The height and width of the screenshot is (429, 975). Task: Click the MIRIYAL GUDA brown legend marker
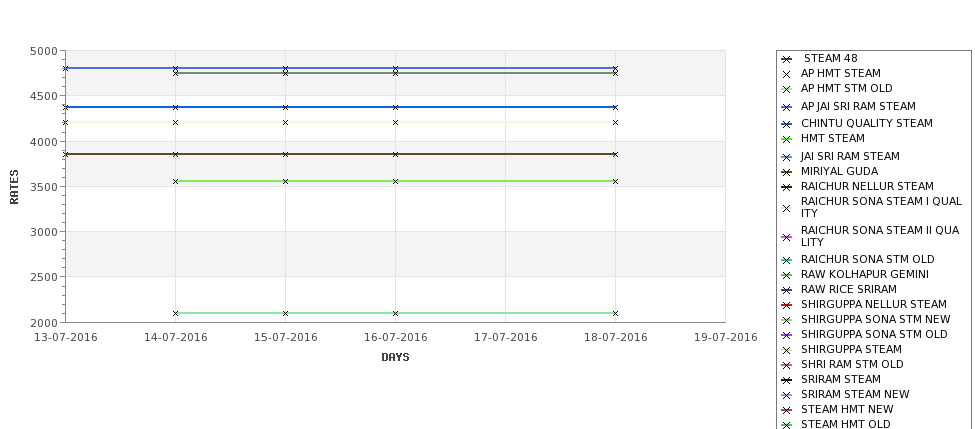786,172
